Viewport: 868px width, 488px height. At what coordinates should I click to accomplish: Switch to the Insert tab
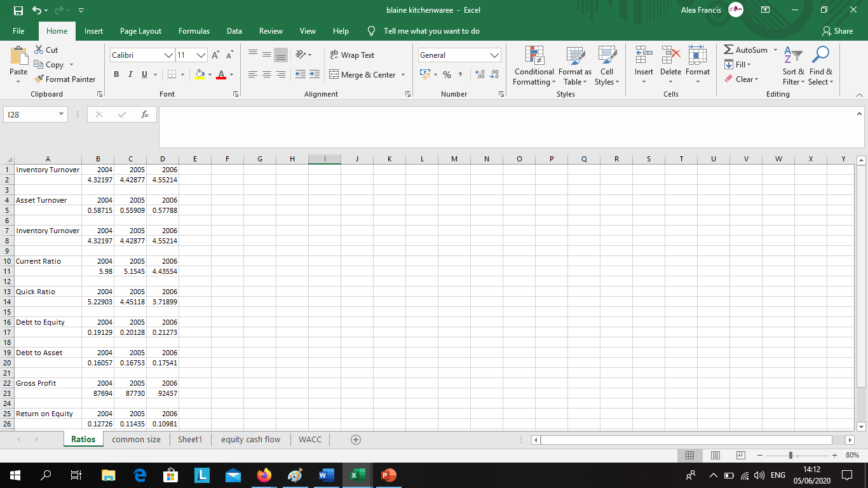(x=93, y=31)
